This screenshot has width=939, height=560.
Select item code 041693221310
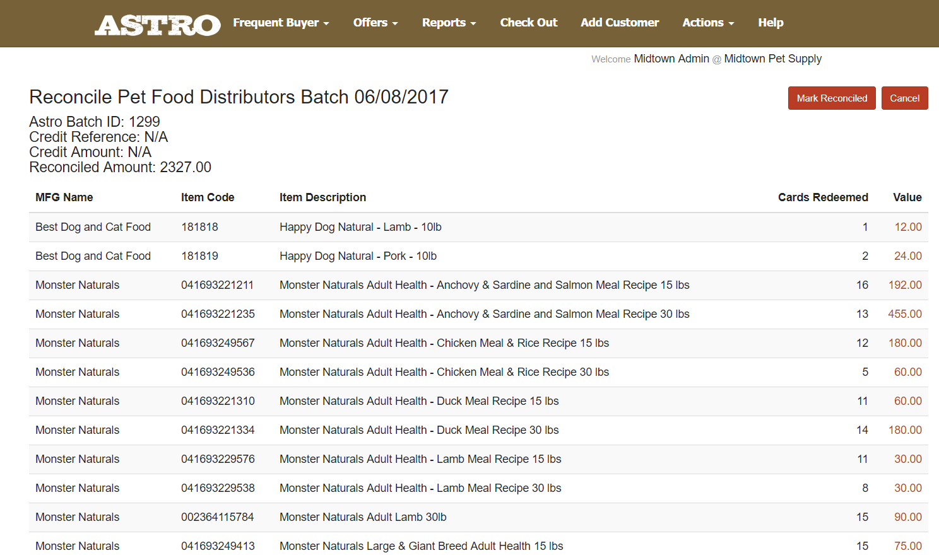click(x=218, y=401)
